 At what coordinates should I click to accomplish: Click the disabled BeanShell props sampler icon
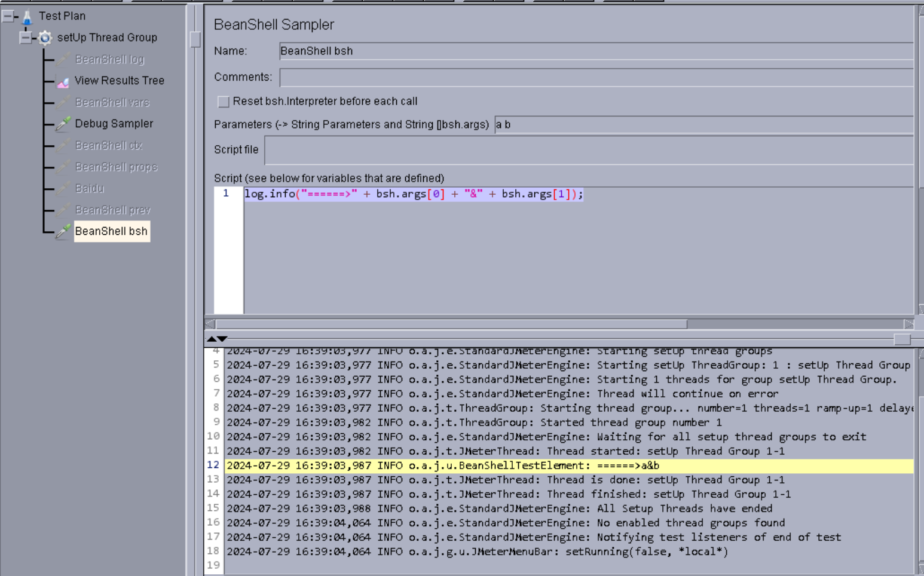click(x=63, y=167)
